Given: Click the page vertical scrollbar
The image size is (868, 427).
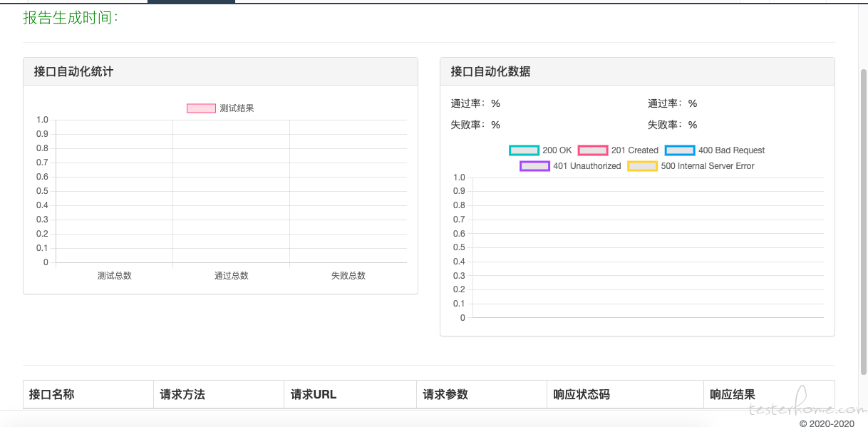Looking at the screenshot, I should click(x=863, y=221).
